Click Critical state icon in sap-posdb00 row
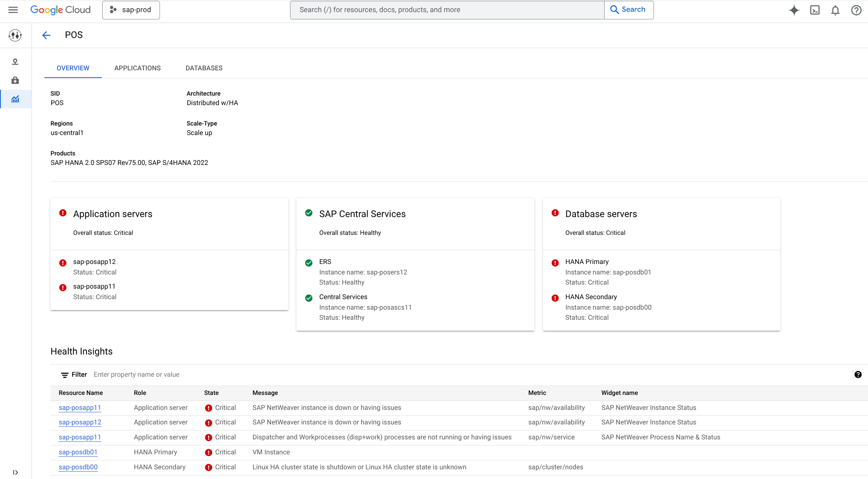This screenshot has height=479, width=868. tap(208, 468)
